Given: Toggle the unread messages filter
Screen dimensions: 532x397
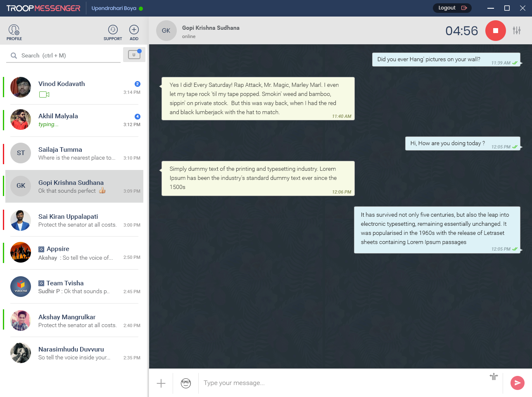Looking at the screenshot, I should (x=134, y=55).
